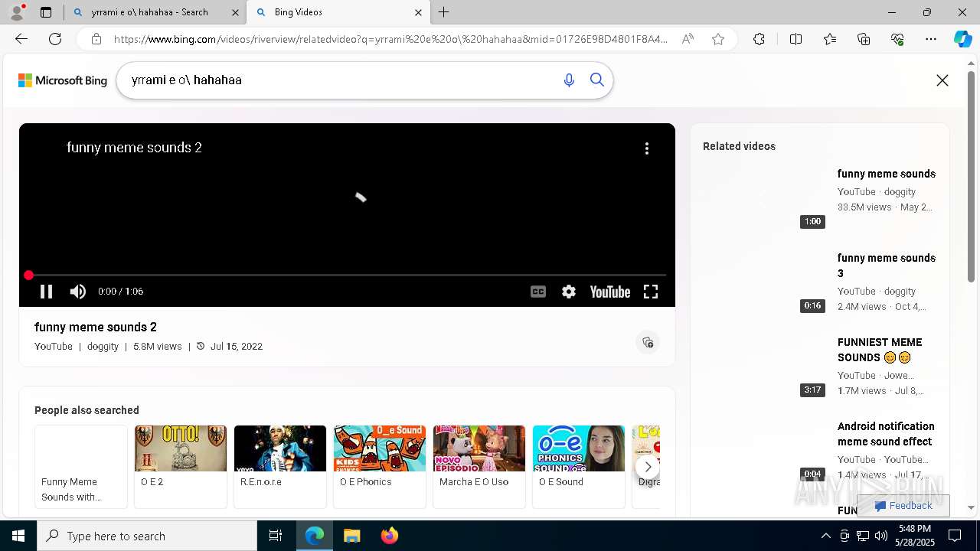Open related video 'funny meme sounds'
The width and height of the screenshot is (980, 551).
pyautogui.click(x=887, y=174)
